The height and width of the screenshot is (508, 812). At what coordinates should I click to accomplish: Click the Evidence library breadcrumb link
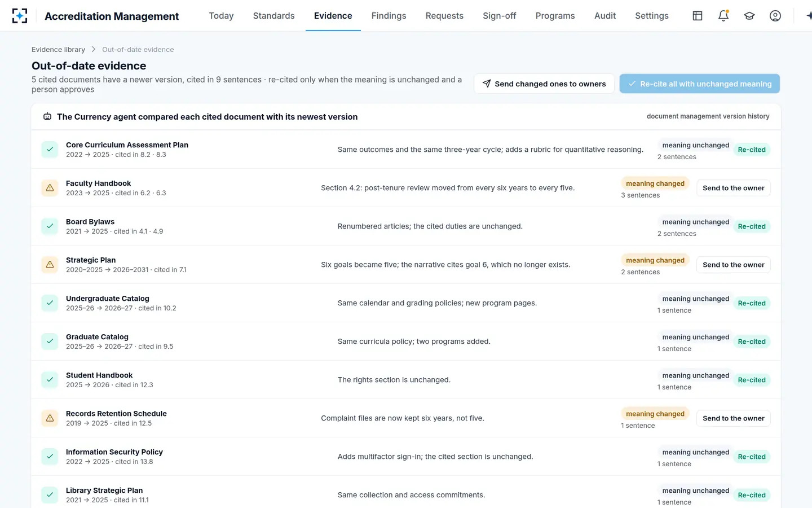(58, 50)
